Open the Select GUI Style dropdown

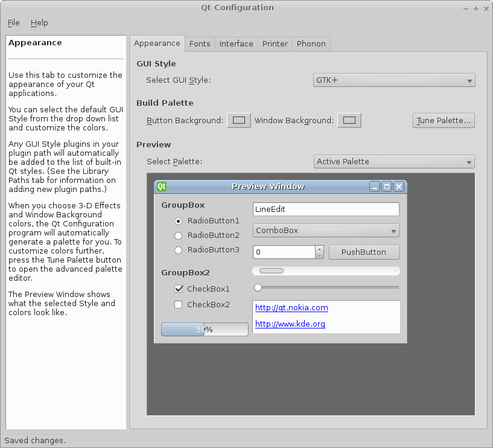[393, 79]
